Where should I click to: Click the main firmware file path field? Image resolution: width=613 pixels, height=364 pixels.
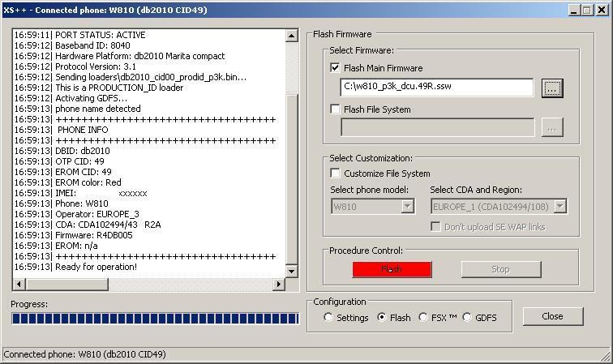[x=436, y=88]
